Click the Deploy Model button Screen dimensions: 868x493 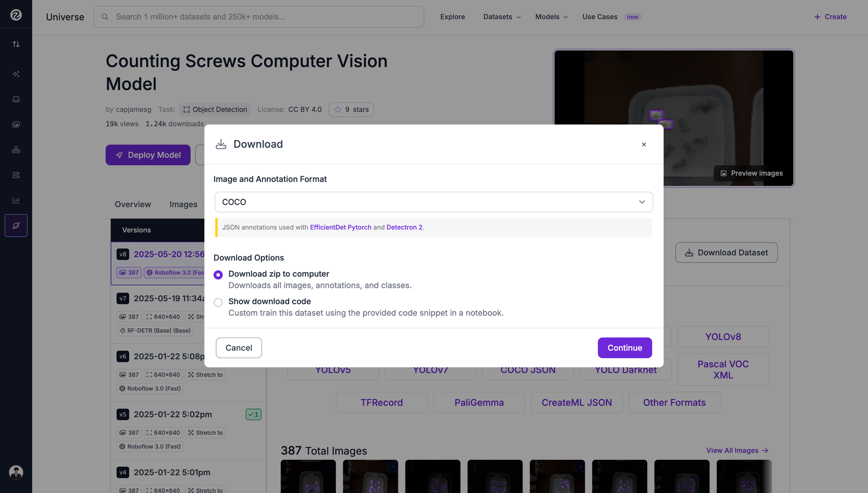pos(148,155)
